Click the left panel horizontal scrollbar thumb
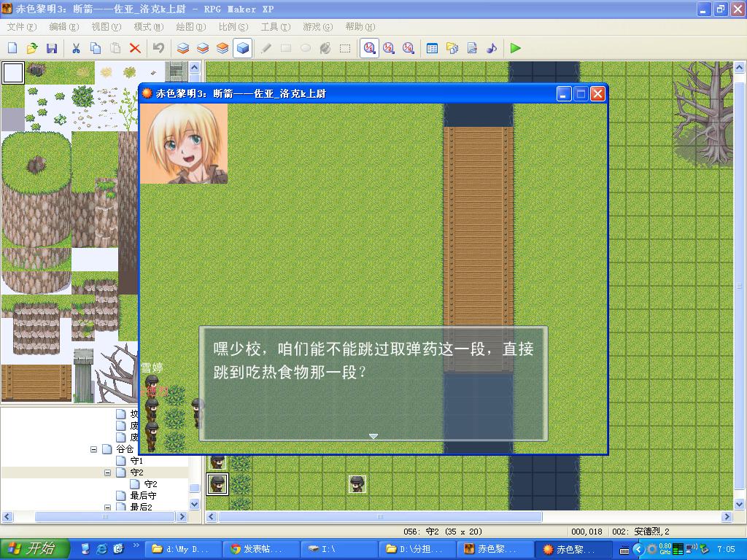Viewport: 747px width, 560px height. 105,517
